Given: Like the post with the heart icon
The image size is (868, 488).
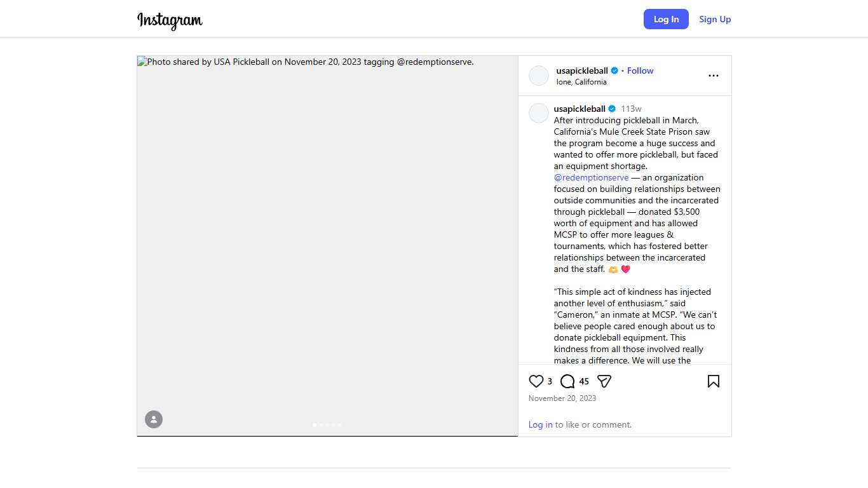Looking at the screenshot, I should point(536,381).
